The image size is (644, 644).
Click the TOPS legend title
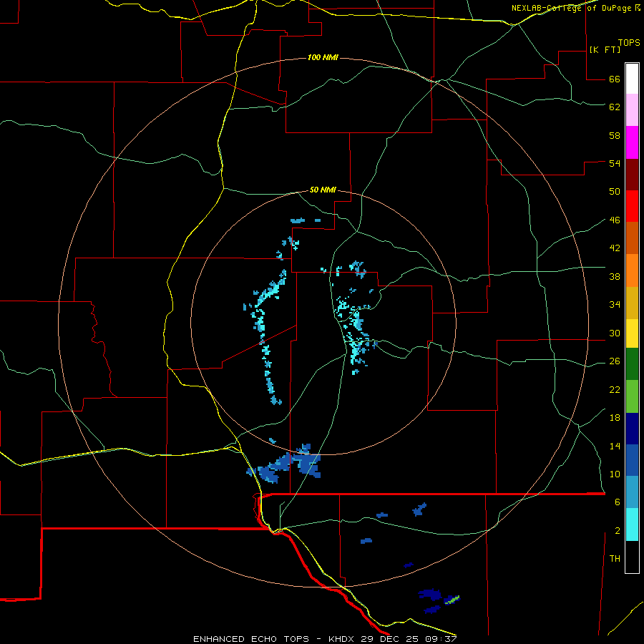point(629,42)
